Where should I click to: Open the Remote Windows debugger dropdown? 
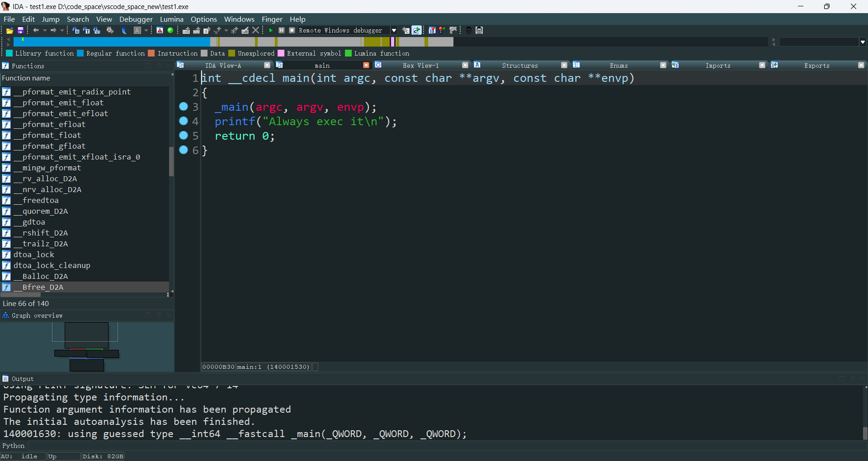[394, 30]
